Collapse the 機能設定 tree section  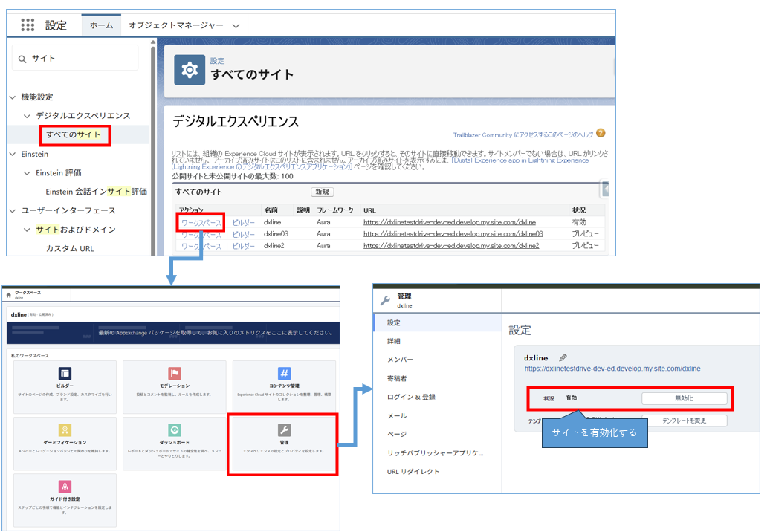click(x=13, y=97)
